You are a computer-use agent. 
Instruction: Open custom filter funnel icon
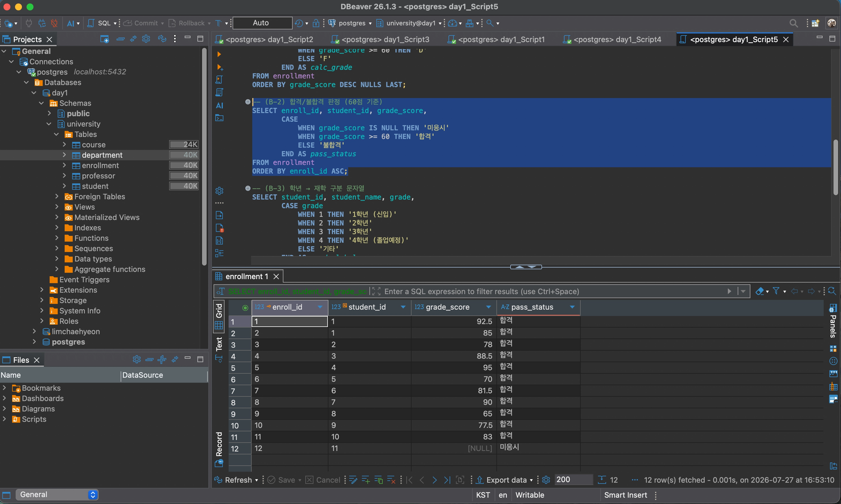coord(776,291)
